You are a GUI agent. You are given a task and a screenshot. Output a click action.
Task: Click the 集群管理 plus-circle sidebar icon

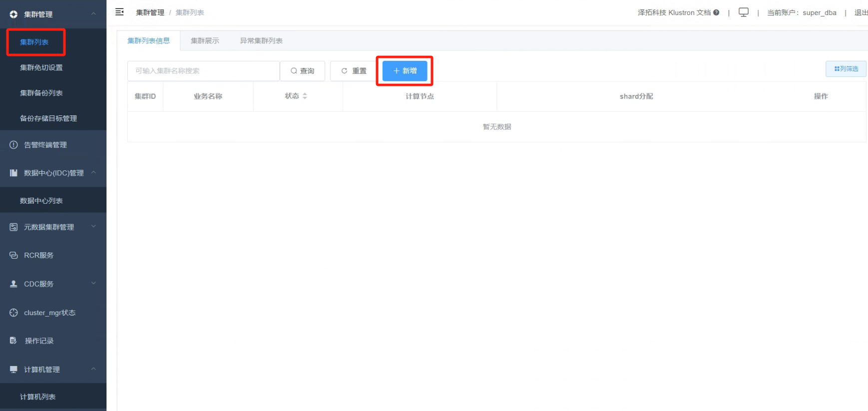point(13,14)
